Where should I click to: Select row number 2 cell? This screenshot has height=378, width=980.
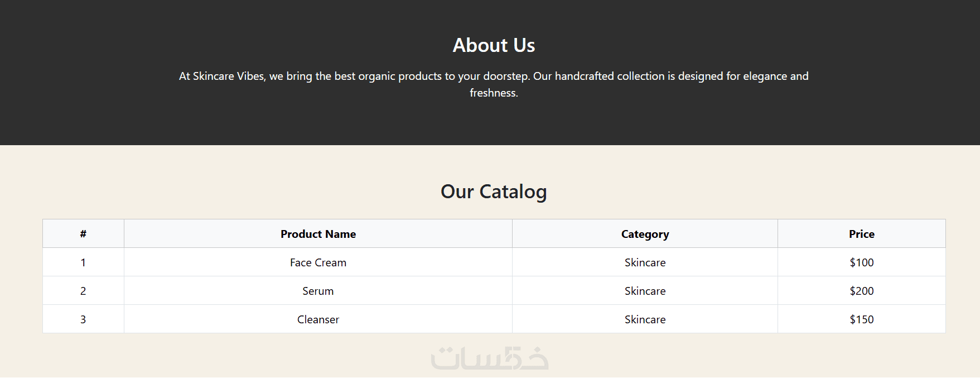83,291
